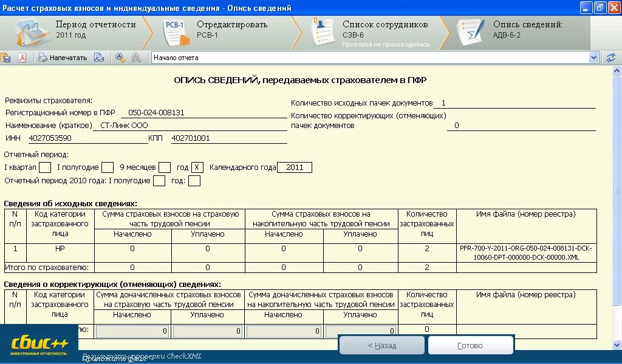Click the vertical scrollbar down arrow

pos(617,345)
